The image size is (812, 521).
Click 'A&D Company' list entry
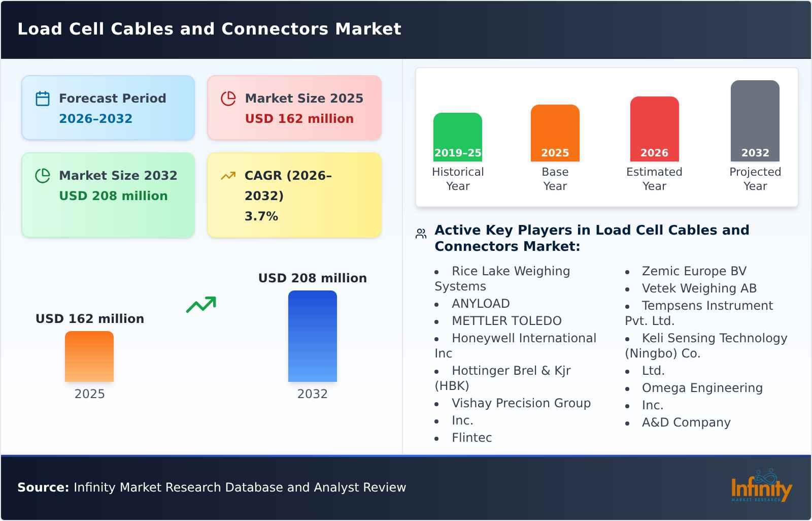686,422
